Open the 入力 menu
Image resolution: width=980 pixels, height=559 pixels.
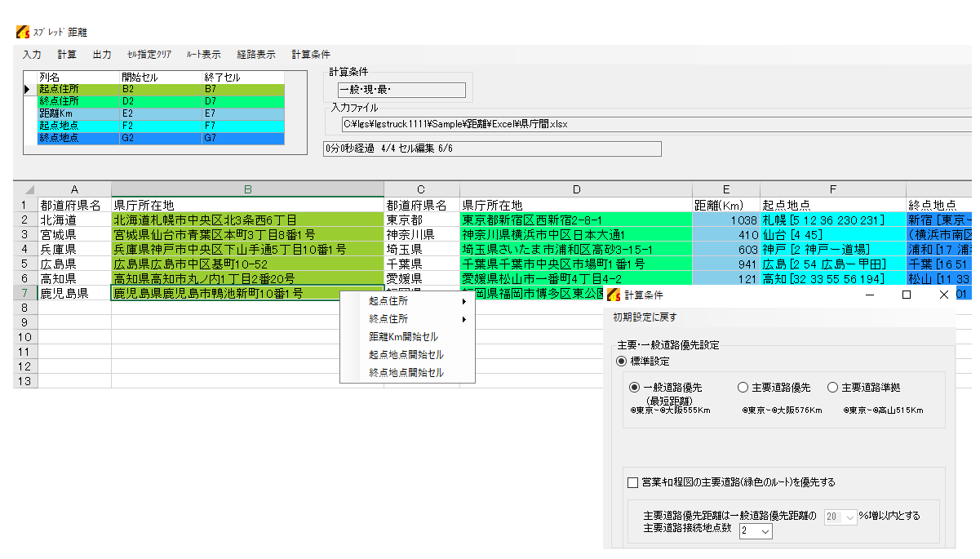coord(32,55)
